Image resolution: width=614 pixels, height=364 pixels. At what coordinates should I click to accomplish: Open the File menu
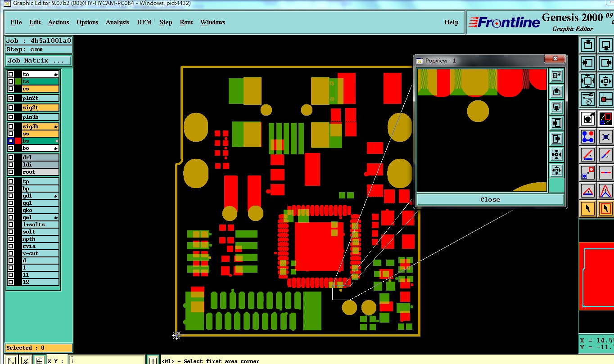point(16,22)
